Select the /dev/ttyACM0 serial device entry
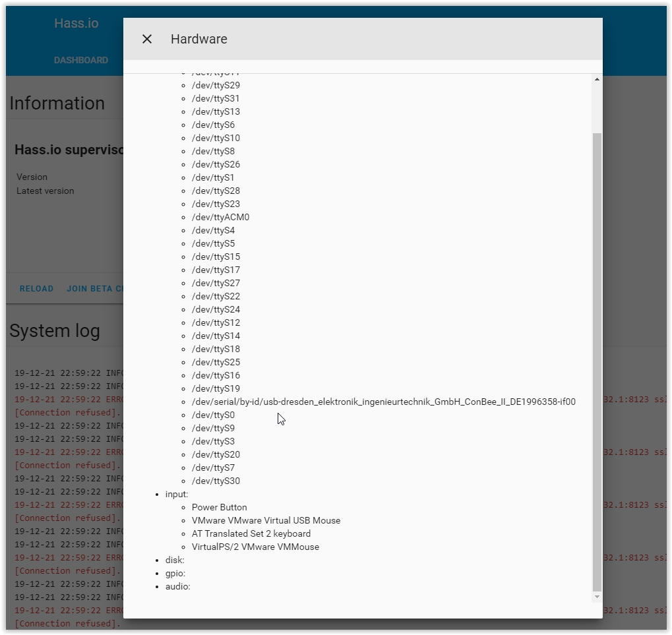This screenshot has height=635, width=672. pos(220,217)
